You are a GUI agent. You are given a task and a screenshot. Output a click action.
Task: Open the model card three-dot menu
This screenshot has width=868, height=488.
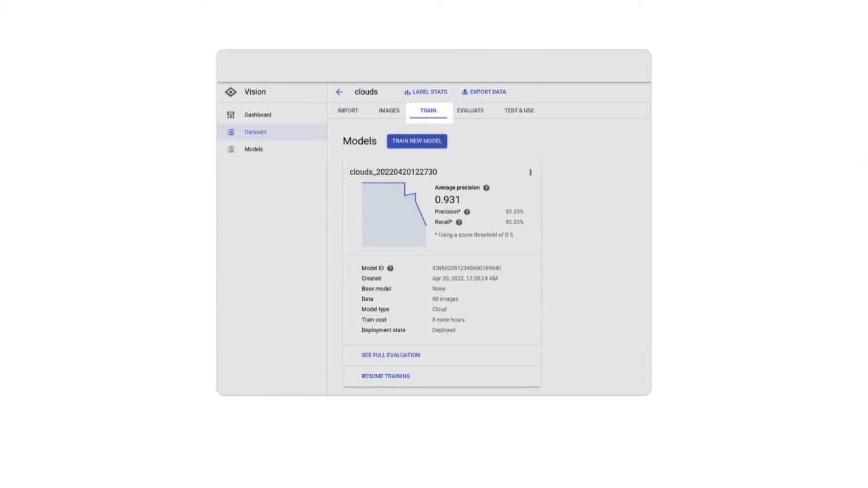click(x=530, y=173)
